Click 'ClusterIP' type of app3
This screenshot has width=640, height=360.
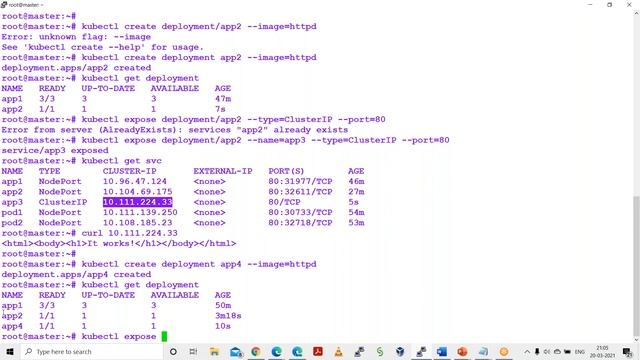[x=63, y=202]
